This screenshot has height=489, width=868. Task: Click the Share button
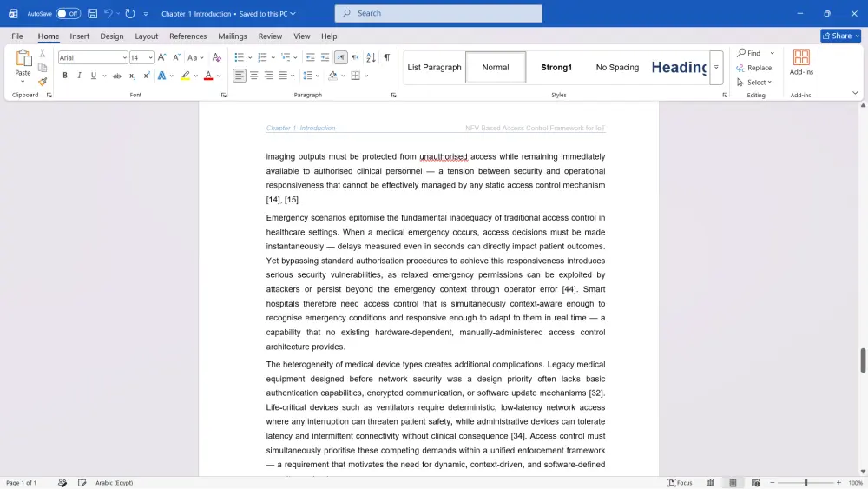[x=840, y=36]
